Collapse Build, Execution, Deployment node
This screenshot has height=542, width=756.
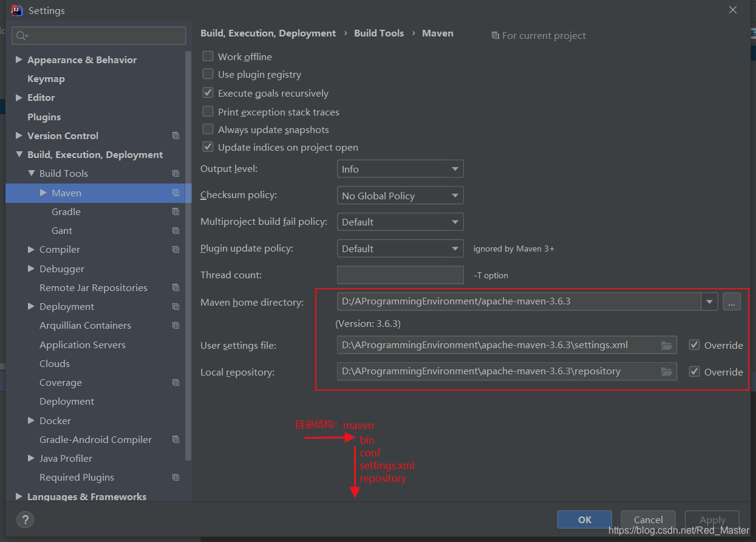[x=19, y=154]
